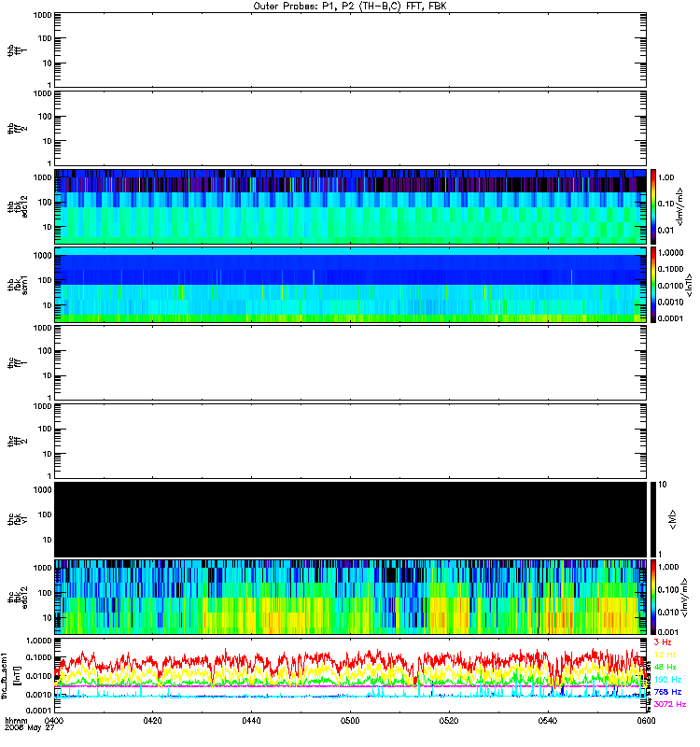This screenshot has height=747, width=700.
Task: Click the thc_fb_scm1 line plot panel
Action: [350, 675]
